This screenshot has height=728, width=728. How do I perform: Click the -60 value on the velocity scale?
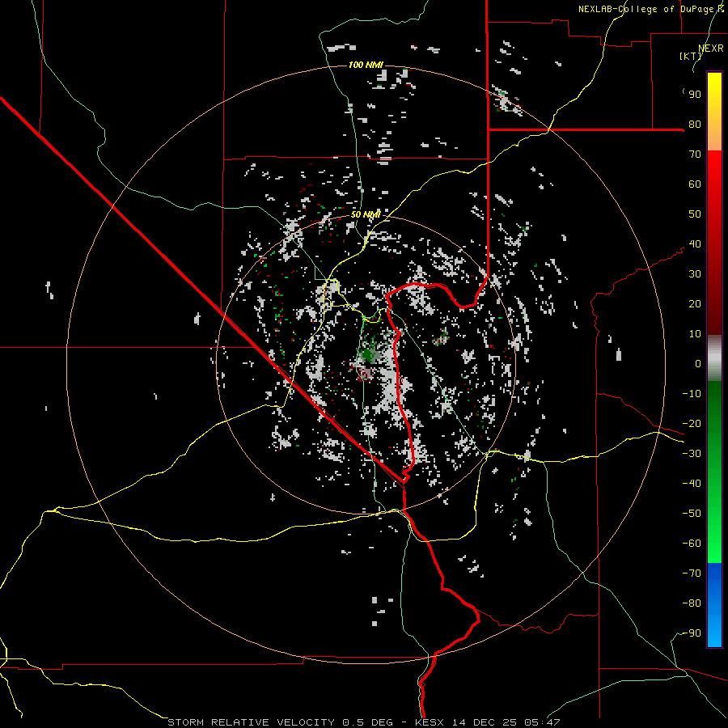[692, 544]
